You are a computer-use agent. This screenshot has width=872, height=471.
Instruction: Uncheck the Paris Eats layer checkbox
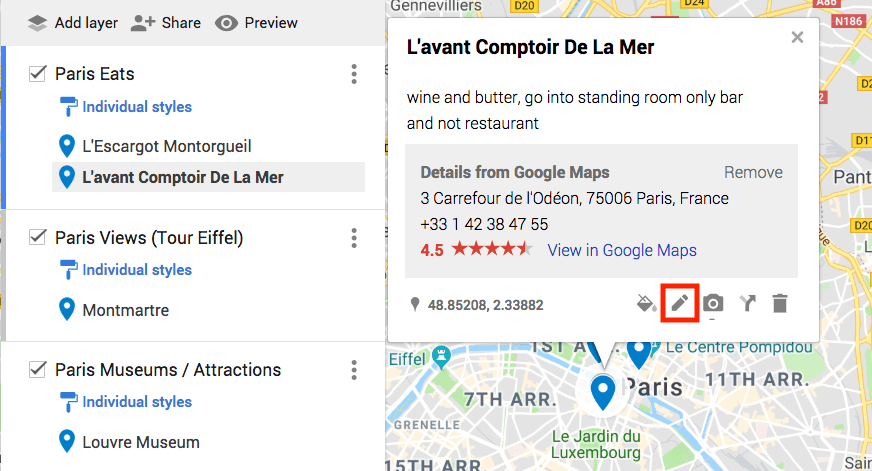coord(37,73)
